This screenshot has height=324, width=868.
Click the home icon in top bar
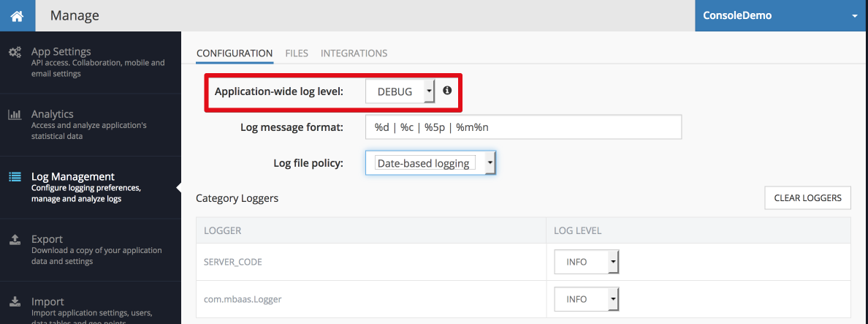17,15
